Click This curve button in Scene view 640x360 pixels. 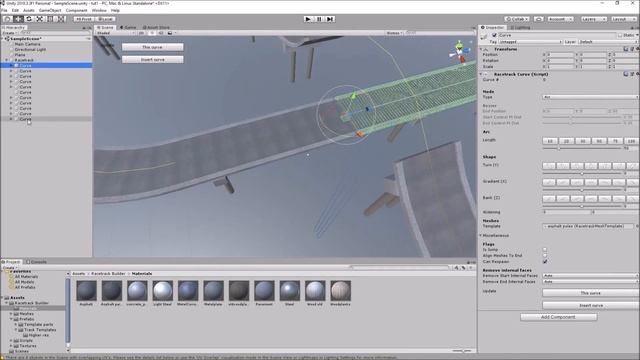coord(153,47)
